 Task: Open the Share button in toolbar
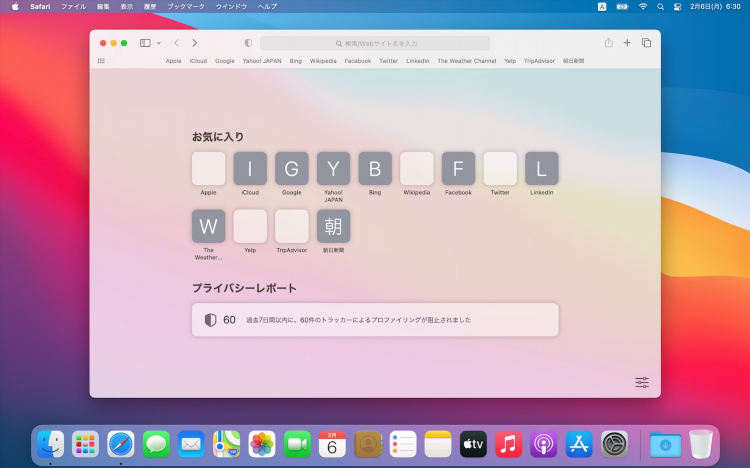(608, 43)
